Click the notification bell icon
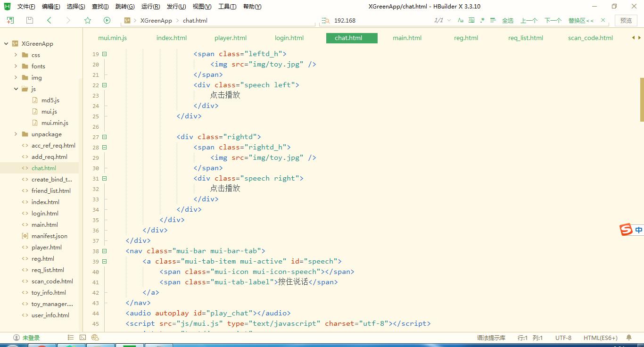This screenshot has width=644, height=347. [x=629, y=338]
